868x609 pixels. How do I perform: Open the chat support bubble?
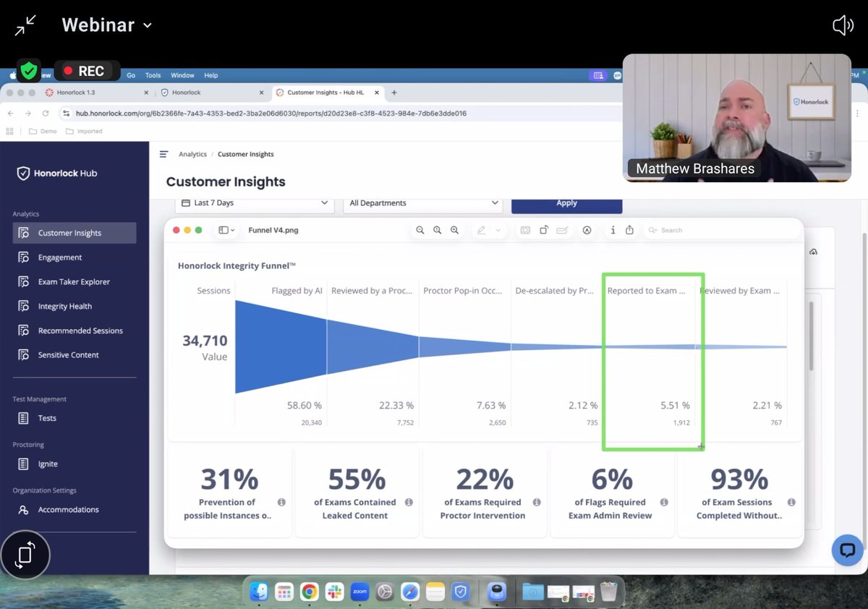[847, 550]
